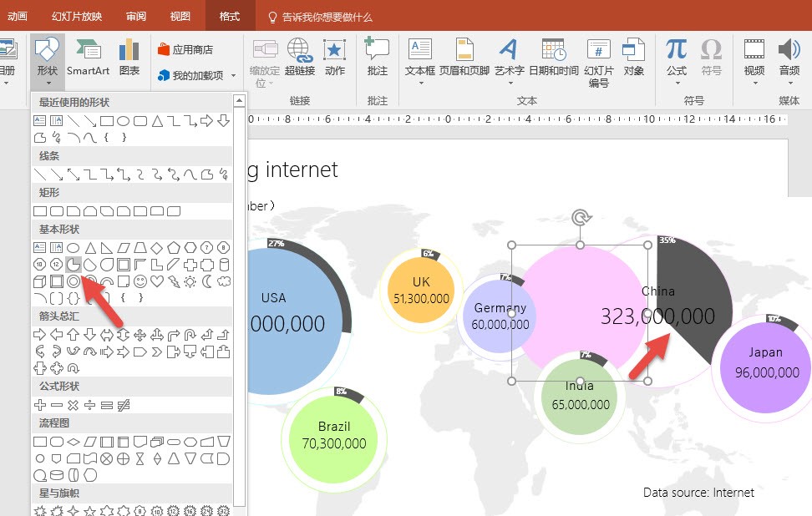Pick the donut ring shape in 基本形状
812x516 pixels.
pyautogui.click(x=74, y=281)
